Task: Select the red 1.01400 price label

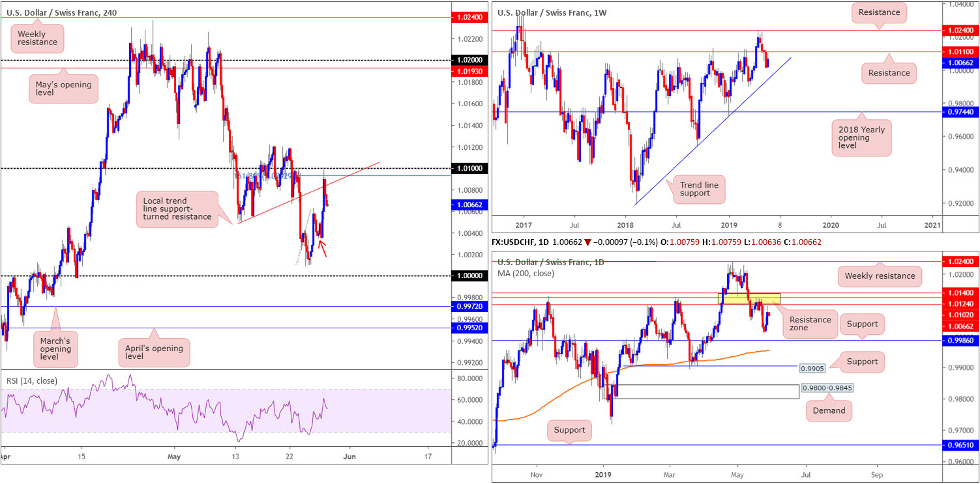Action: [x=962, y=294]
